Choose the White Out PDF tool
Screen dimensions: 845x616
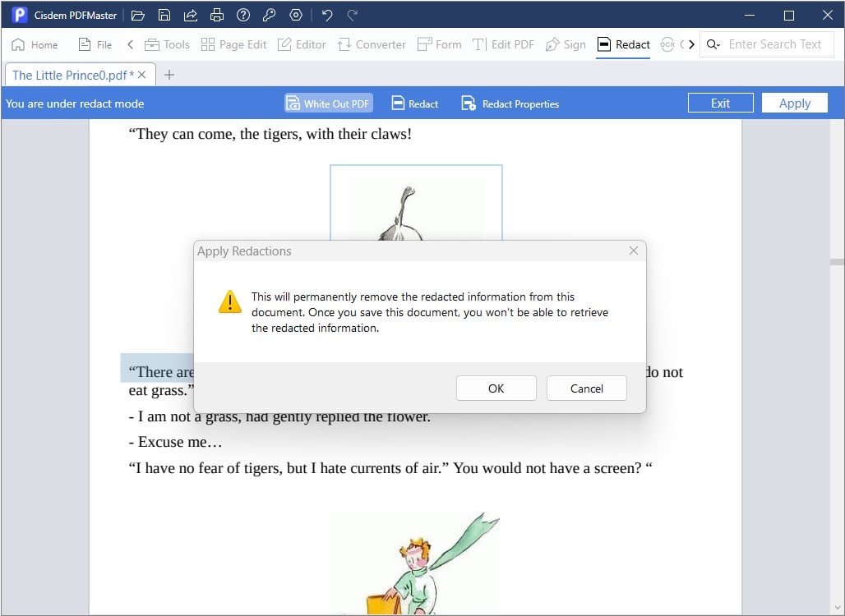[328, 103]
